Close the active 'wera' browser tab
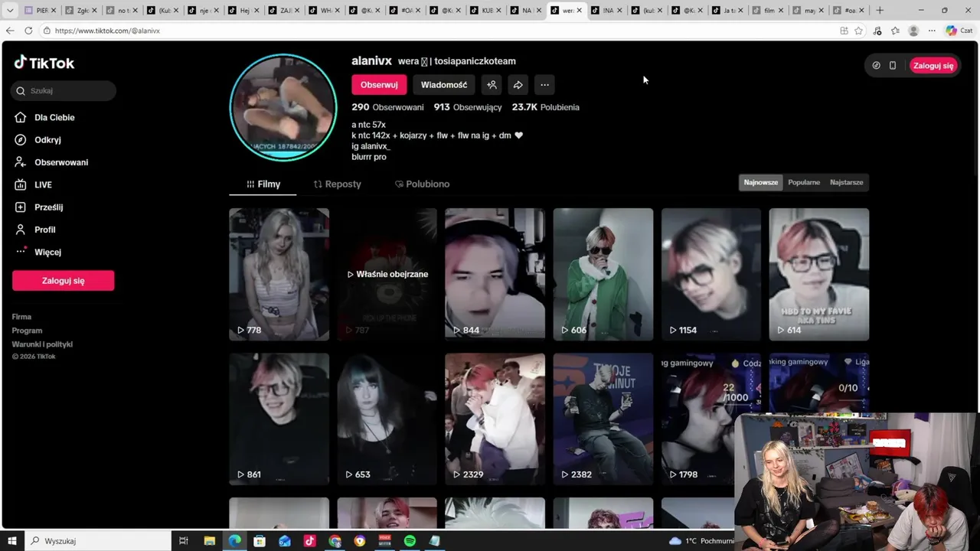The height and width of the screenshot is (551, 980). (579, 10)
